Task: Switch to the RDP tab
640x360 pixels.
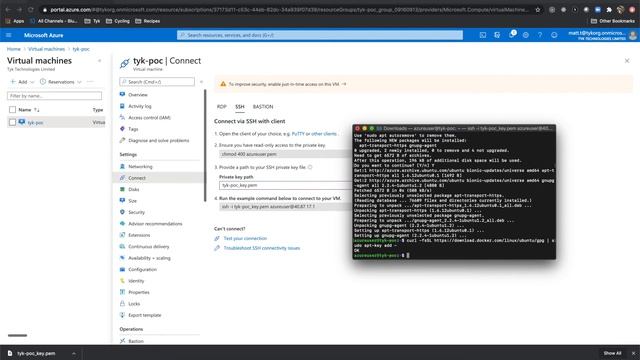Action: 222,107
